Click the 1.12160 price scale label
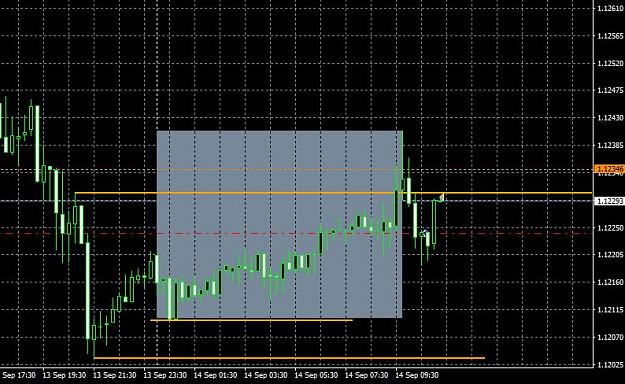The height and width of the screenshot is (384, 625). click(610, 282)
